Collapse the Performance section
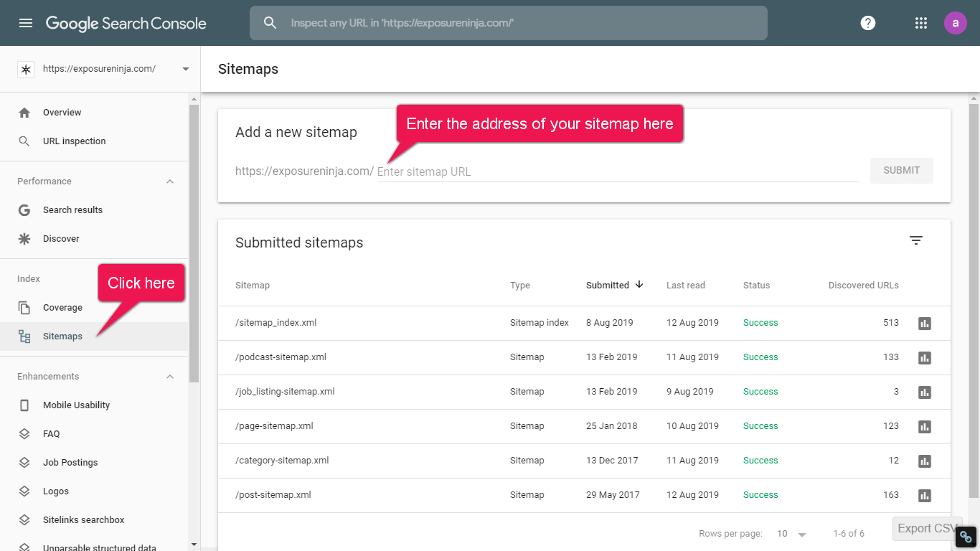980x551 pixels. 170,182
